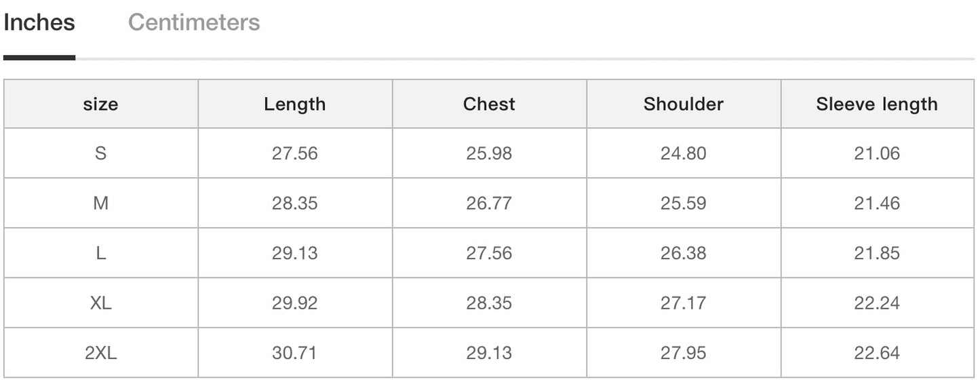The height and width of the screenshot is (384, 980).
Task: Select the S size row label
Action: 100,153
